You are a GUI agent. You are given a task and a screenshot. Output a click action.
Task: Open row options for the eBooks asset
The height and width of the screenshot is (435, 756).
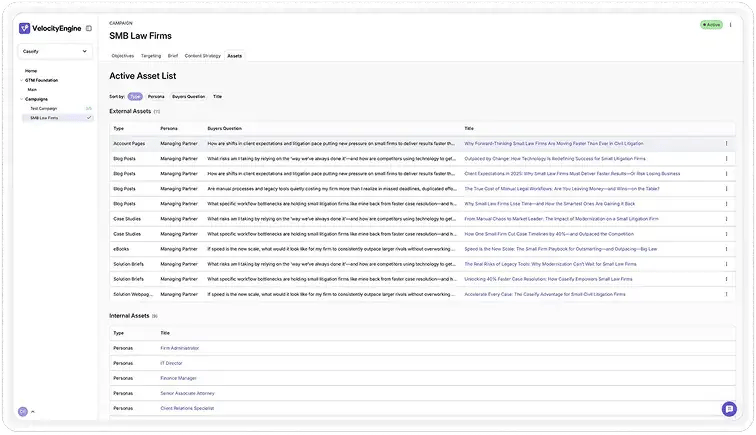coord(727,249)
